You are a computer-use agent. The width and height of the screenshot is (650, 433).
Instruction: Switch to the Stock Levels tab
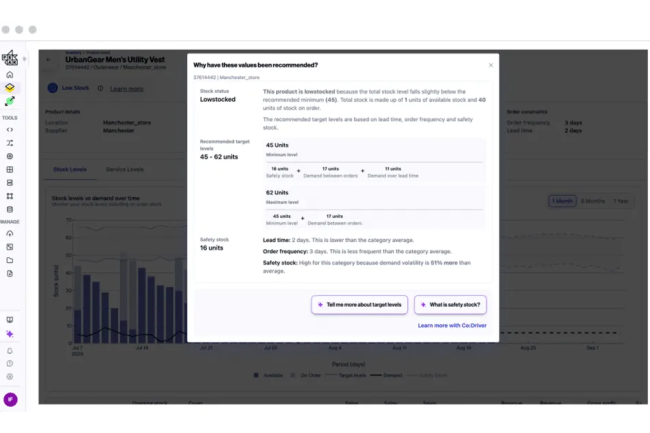(x=70, y=169)
